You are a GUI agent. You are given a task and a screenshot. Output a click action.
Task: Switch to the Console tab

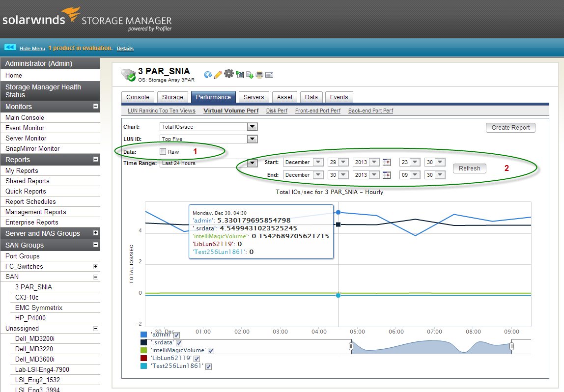pos(138,97)
